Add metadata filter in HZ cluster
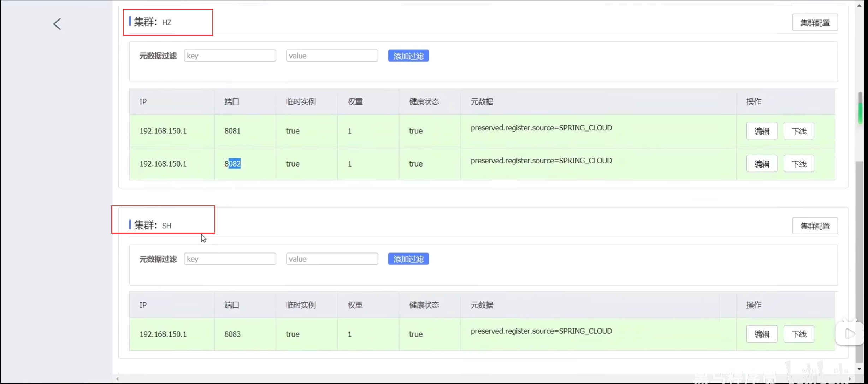 click(408, 56)
